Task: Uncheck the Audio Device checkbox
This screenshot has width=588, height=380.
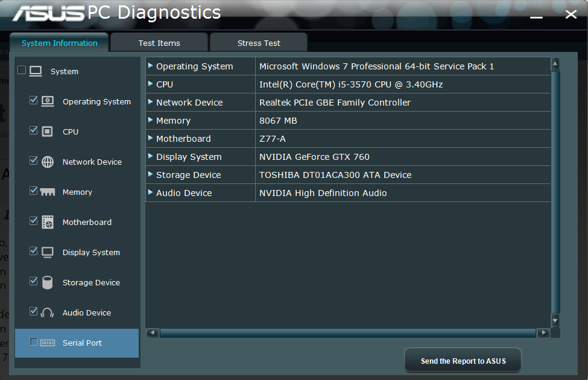Action: pyautogui.click(x=34, y=311)
